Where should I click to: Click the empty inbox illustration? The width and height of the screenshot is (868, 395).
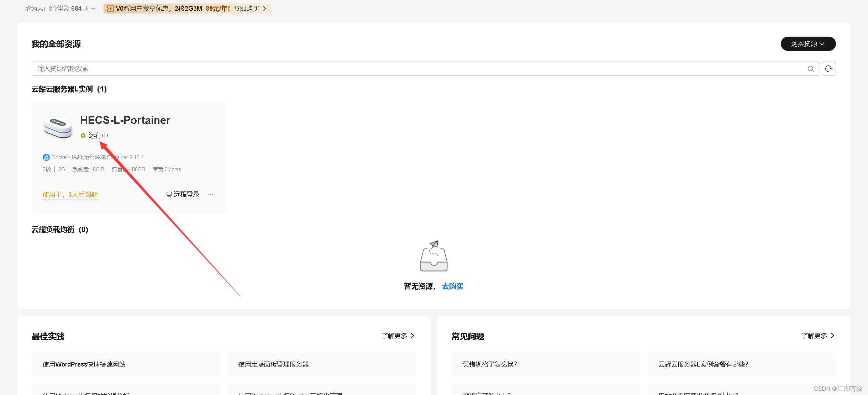tap(434, 256)
